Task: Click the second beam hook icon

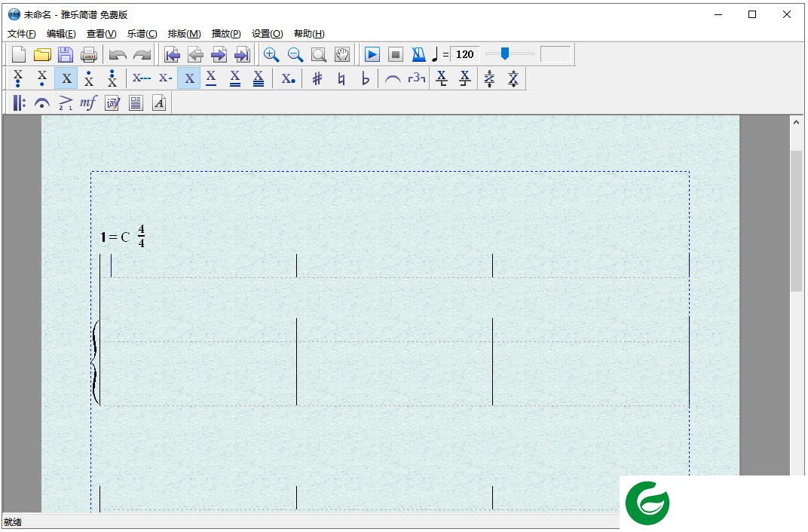Action: click(465, 78)
